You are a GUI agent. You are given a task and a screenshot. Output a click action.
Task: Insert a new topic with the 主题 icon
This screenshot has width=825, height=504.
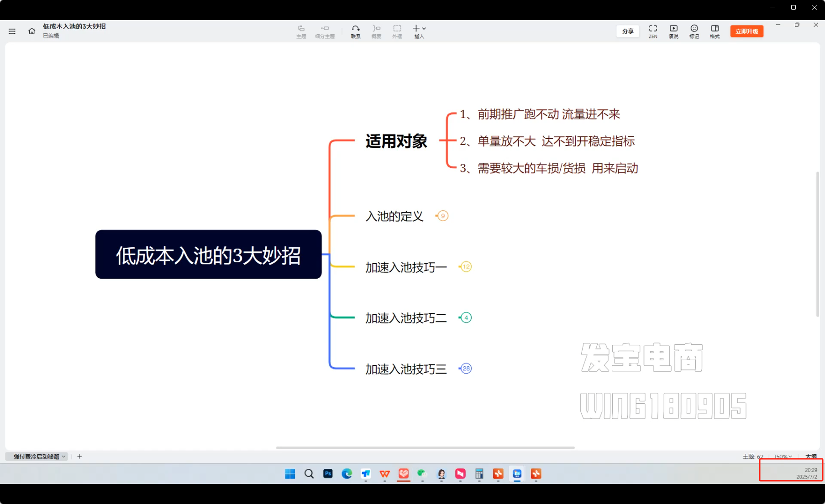tap(301, 31)
